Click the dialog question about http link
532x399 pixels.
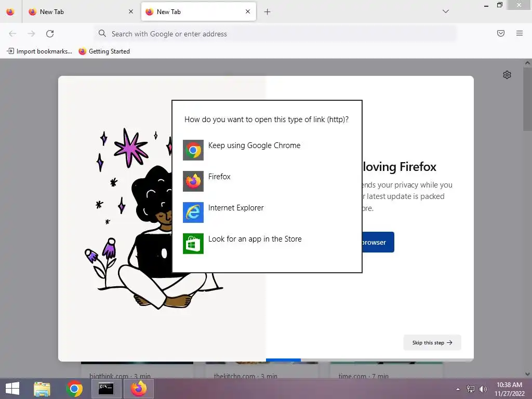point(267,119)
